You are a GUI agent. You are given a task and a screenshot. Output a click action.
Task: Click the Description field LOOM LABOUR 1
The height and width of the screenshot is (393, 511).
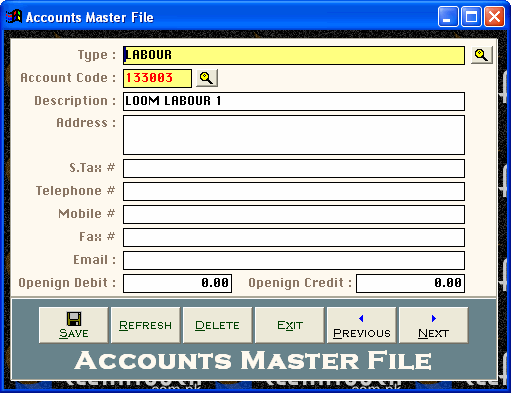point(294,101)
